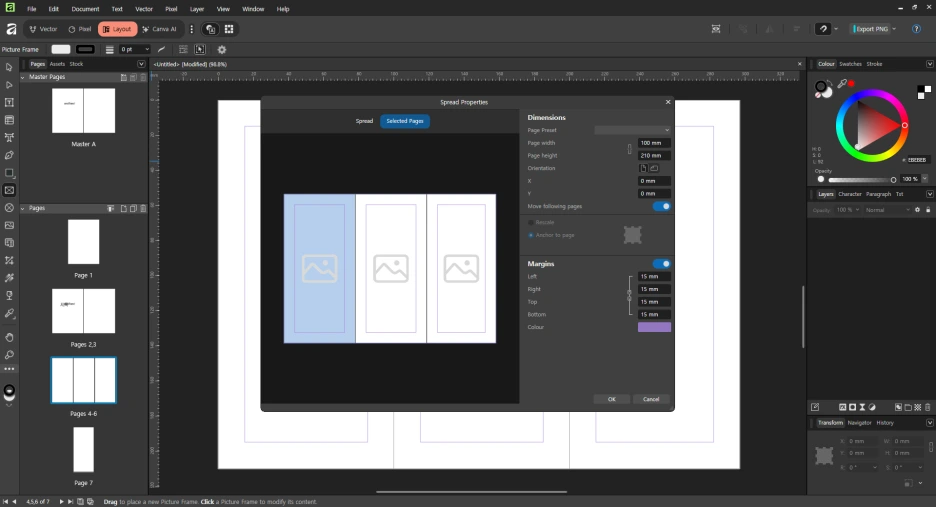Select the Rectangle shape tool

coord(9,173)
